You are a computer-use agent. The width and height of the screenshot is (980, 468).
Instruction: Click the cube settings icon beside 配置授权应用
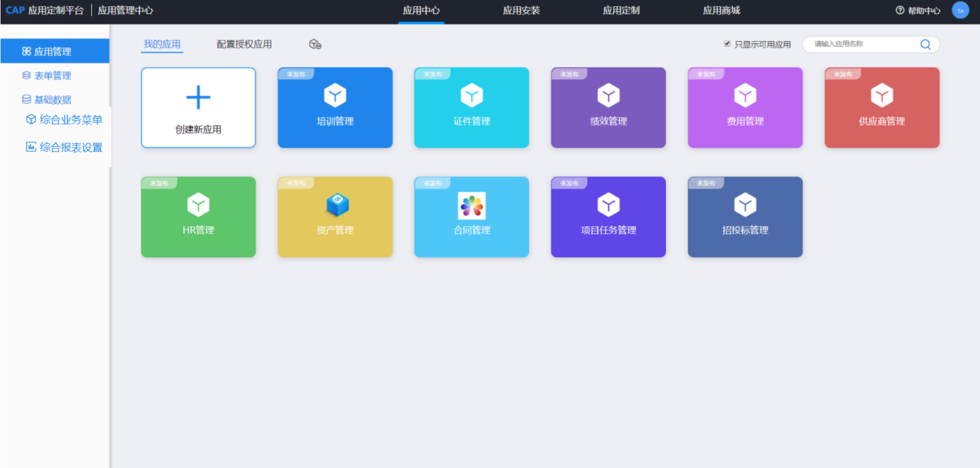315,44
